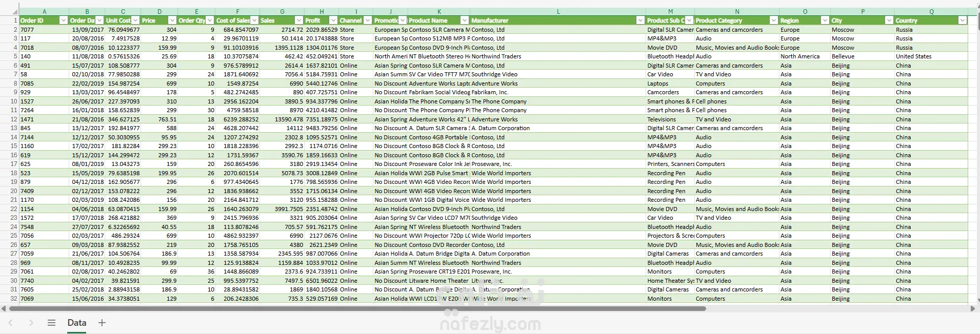Open the City filter dropdown
This screenshot has height=334, width=980.
click(x=889, y=20)
